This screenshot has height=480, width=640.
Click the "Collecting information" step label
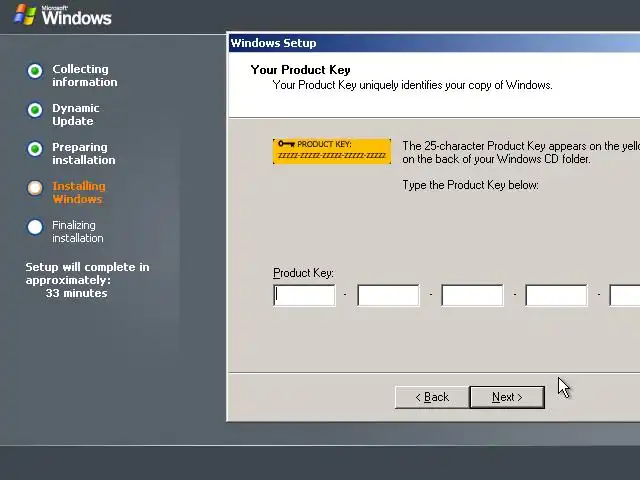(84, 76)
